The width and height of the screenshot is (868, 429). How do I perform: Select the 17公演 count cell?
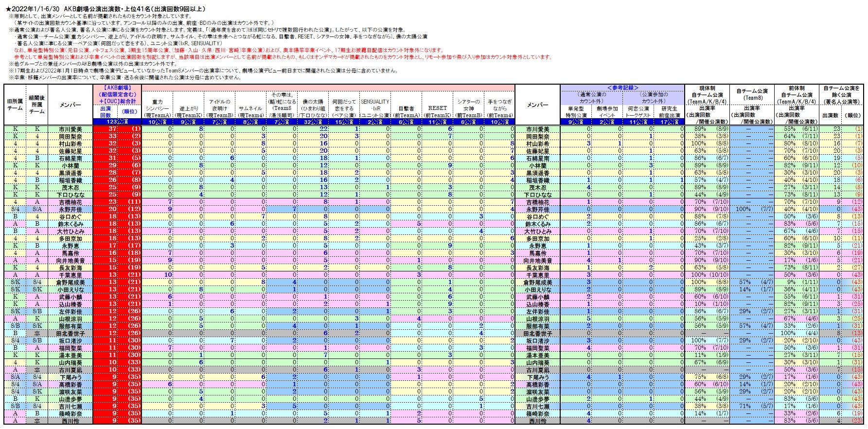669,122
